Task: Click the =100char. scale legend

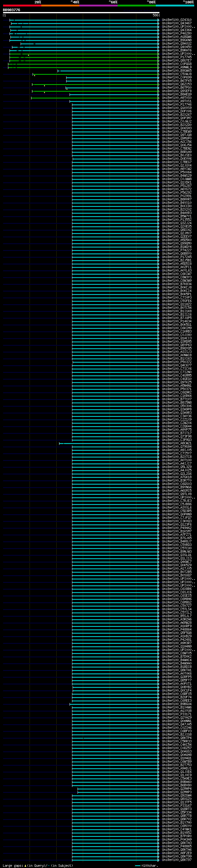Action: (147, 865)
